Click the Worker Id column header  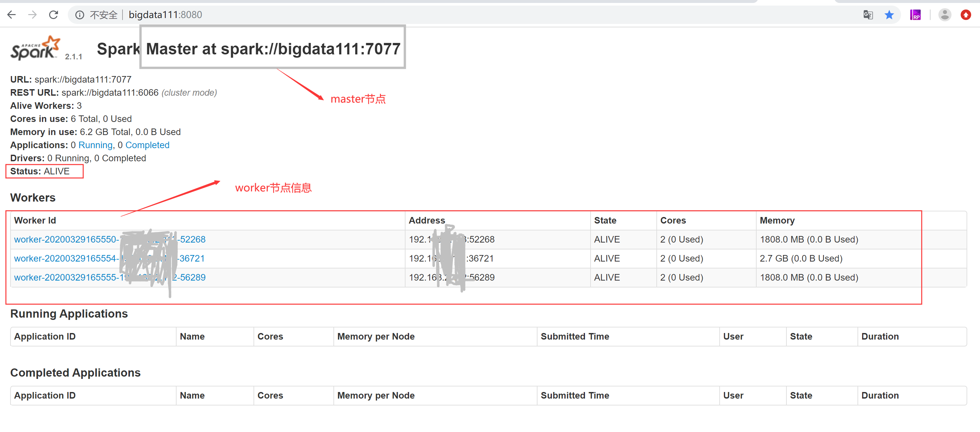(35, 220)
